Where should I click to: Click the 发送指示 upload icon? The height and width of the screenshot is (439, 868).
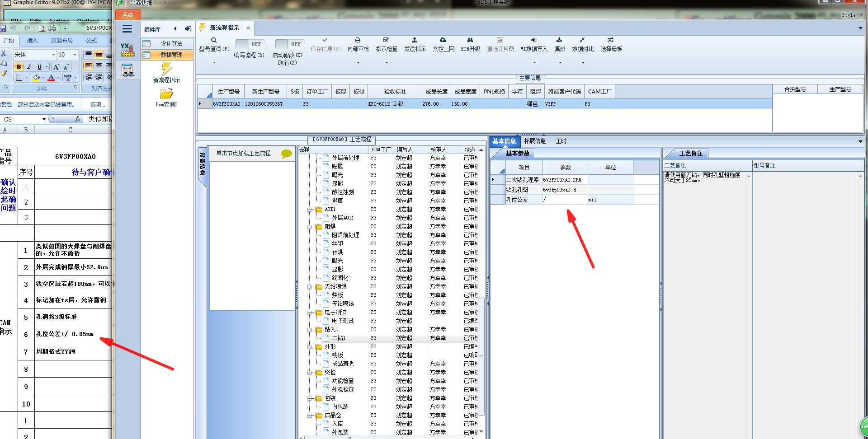[x=415, y=40]
